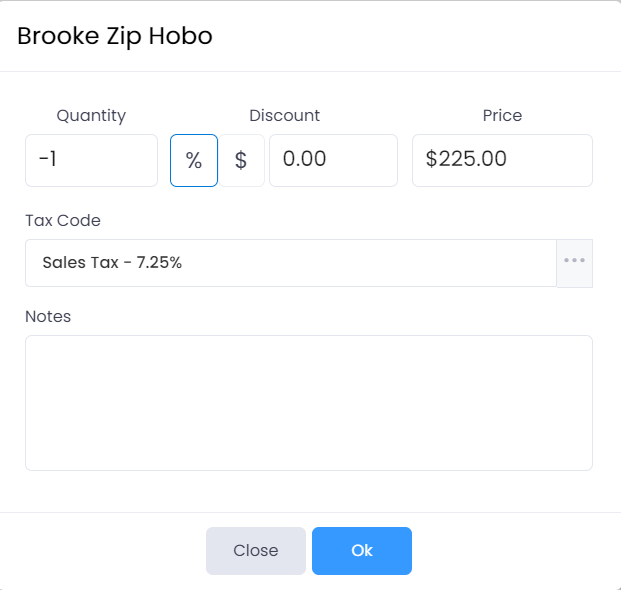Click the Tax Code label
The width and height of the screenshot is (621, 590).
point(63,220)
